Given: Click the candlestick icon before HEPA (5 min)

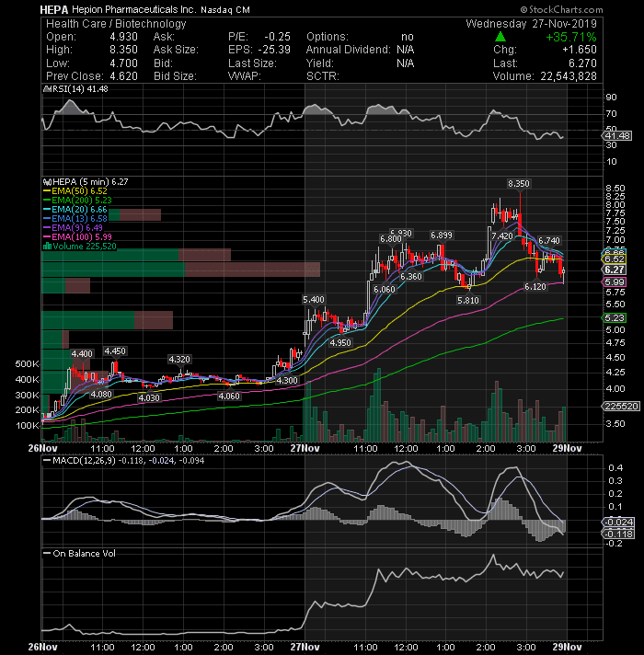Looking at the screenshot, I should point(47,182).
